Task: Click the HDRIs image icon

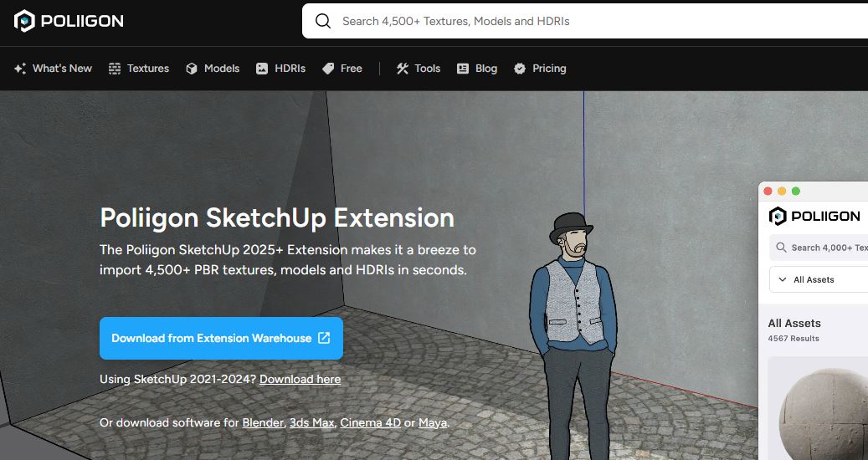Action: coord(262,69)
